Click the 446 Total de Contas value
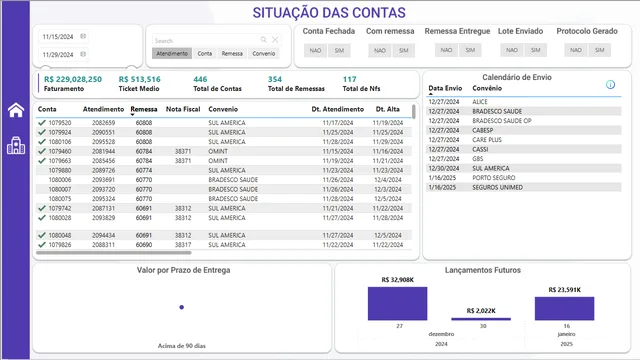 200,79
